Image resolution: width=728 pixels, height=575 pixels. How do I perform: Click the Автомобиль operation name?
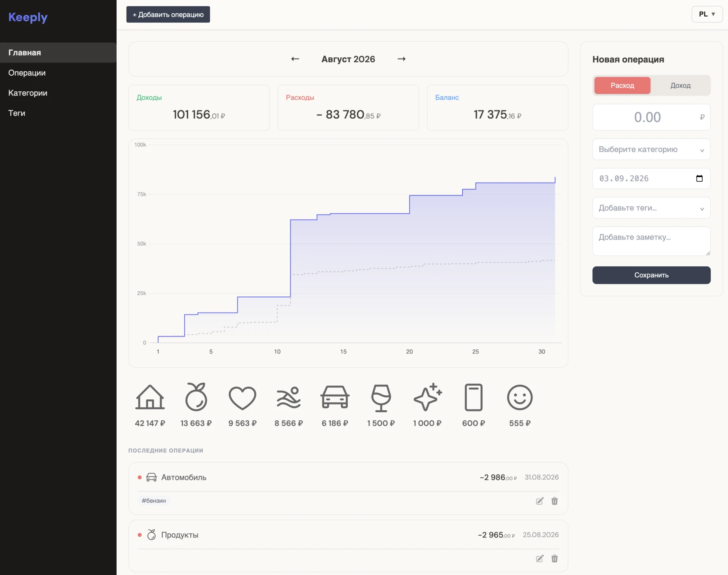(184, 477)
